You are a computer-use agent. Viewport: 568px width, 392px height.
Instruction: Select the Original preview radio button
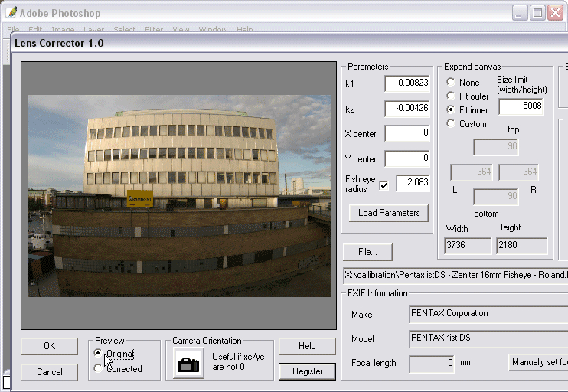coord(97,354)
